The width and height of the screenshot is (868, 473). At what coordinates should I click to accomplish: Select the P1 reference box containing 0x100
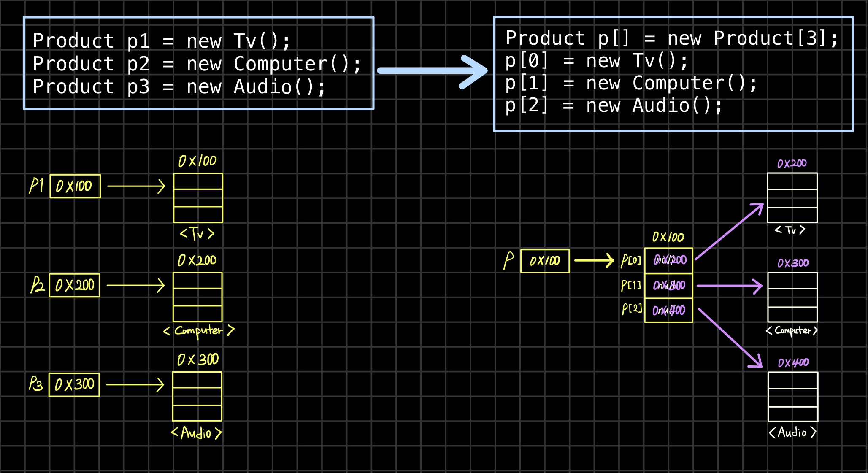click(75, 186)
